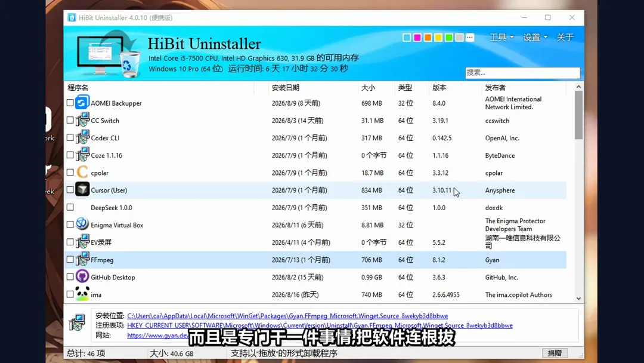The width and height of the screenshot is (644, 363).
Task: Sort by 版本 column header
Action: [439, 88]
